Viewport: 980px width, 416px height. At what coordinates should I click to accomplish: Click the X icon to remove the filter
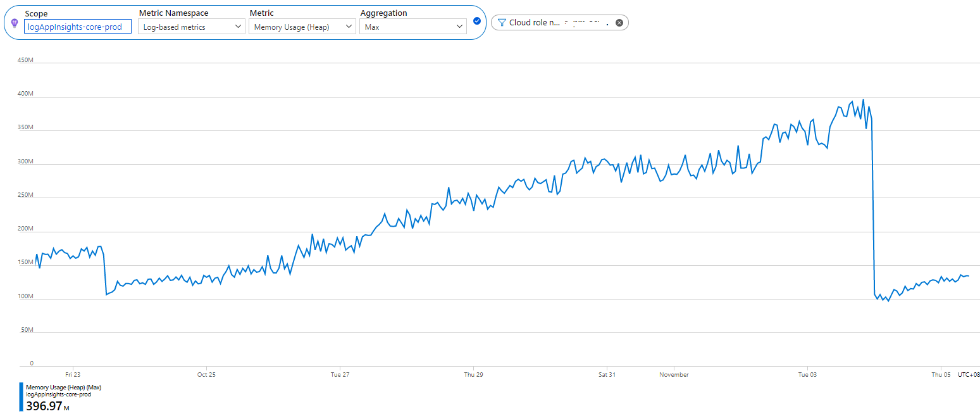(619, 22)
